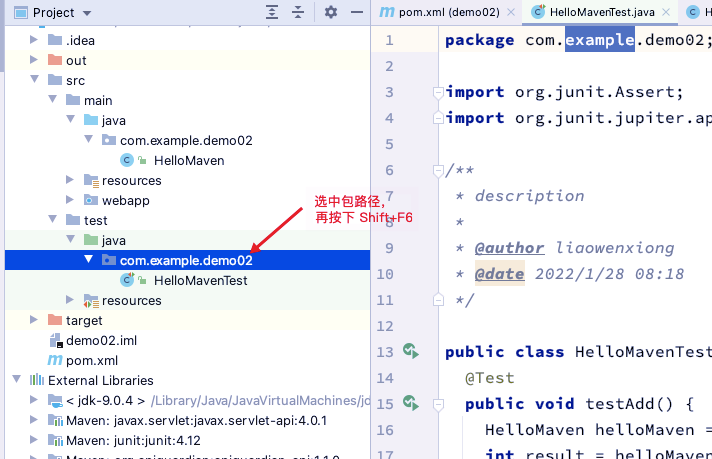The image size is (712, 459).
Task: Expand the .idea folder
Action: [34, 40]
